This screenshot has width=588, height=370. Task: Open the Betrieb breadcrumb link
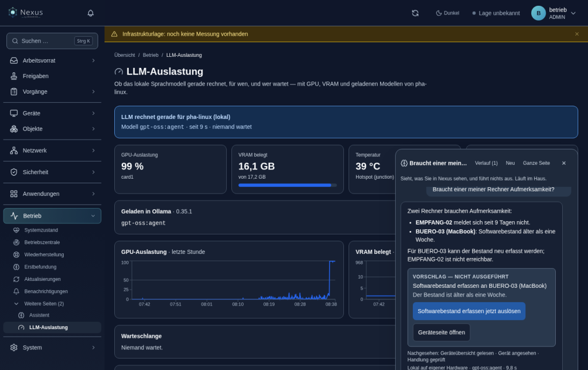(x=150, y=55)
